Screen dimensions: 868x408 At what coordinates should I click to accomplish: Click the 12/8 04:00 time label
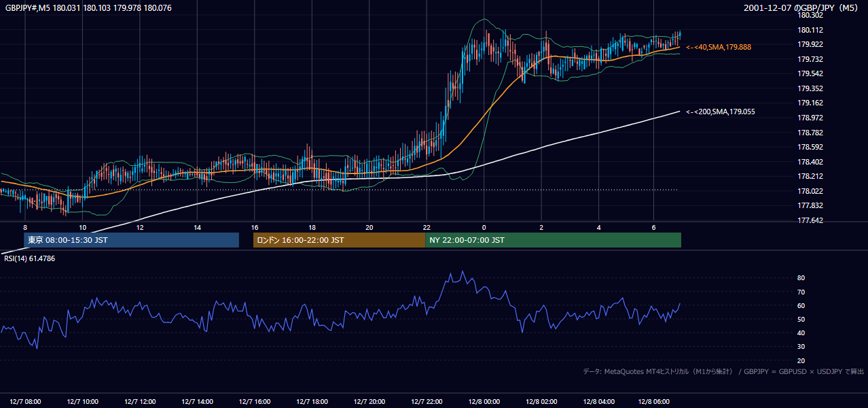(x=599, y=402)
